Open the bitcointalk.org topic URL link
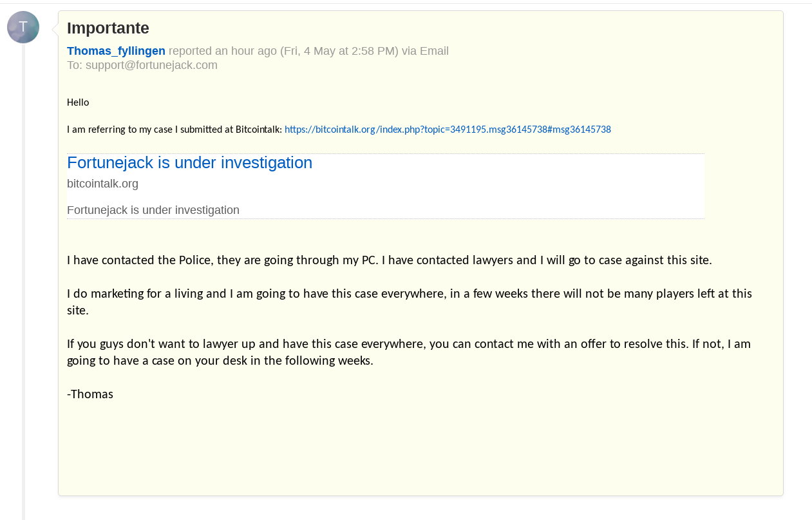Viewport: 812px width, 520px height. pos(448,130)
